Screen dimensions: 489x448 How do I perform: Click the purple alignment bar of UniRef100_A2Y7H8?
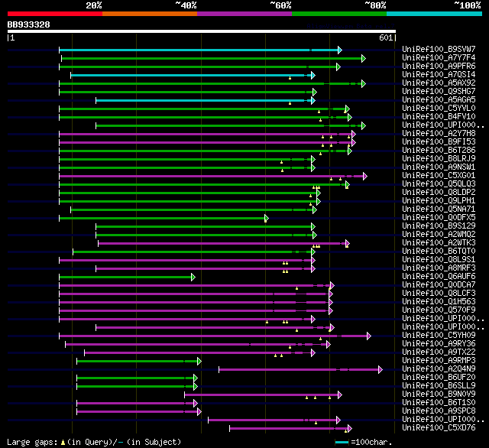(206, 134)
